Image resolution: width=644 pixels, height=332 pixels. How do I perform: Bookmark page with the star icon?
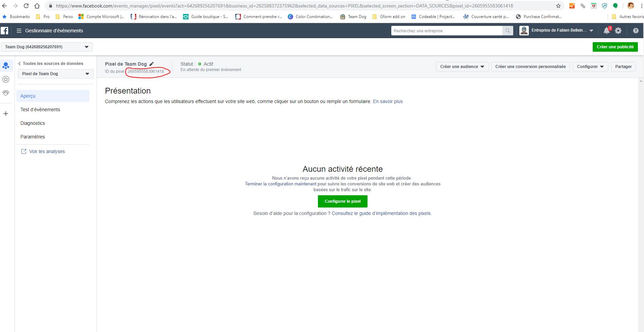tap(558, 6)
